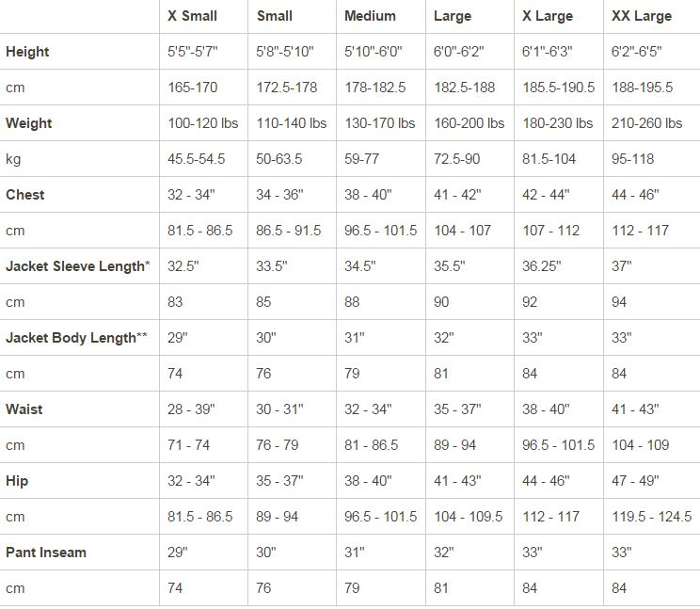Click the 119.5 - 124.5 hip cell
The height and width of the screenshot is (609, 700).
[x=651, y=517]
